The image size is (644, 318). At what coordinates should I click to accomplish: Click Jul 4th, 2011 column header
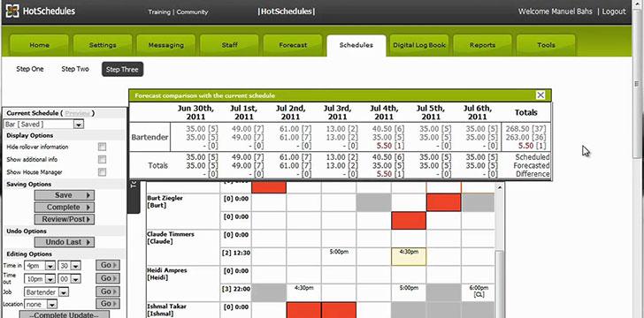tap(384, 112)
